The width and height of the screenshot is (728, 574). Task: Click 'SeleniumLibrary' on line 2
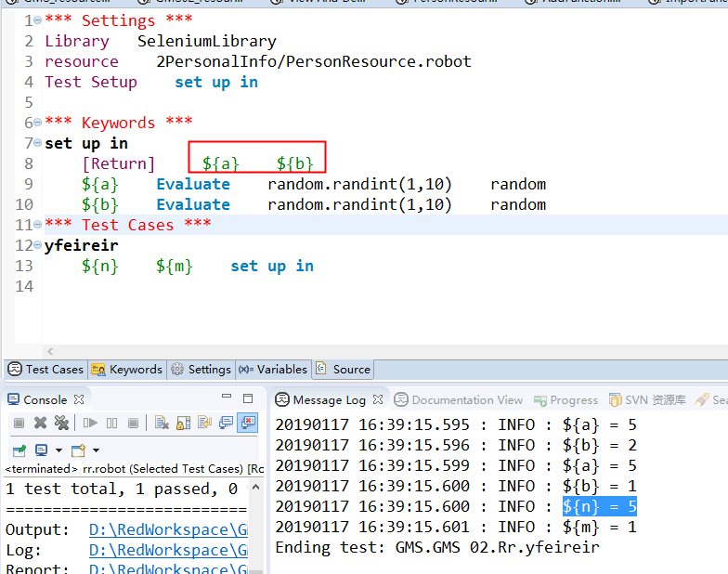tap(206, 41)
